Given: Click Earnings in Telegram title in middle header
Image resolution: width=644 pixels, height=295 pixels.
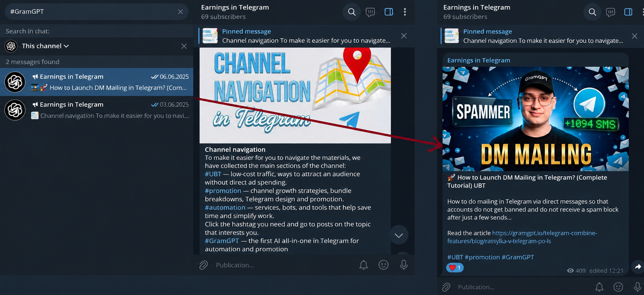Looking at the screenshot, I should (x=235, y=7).
